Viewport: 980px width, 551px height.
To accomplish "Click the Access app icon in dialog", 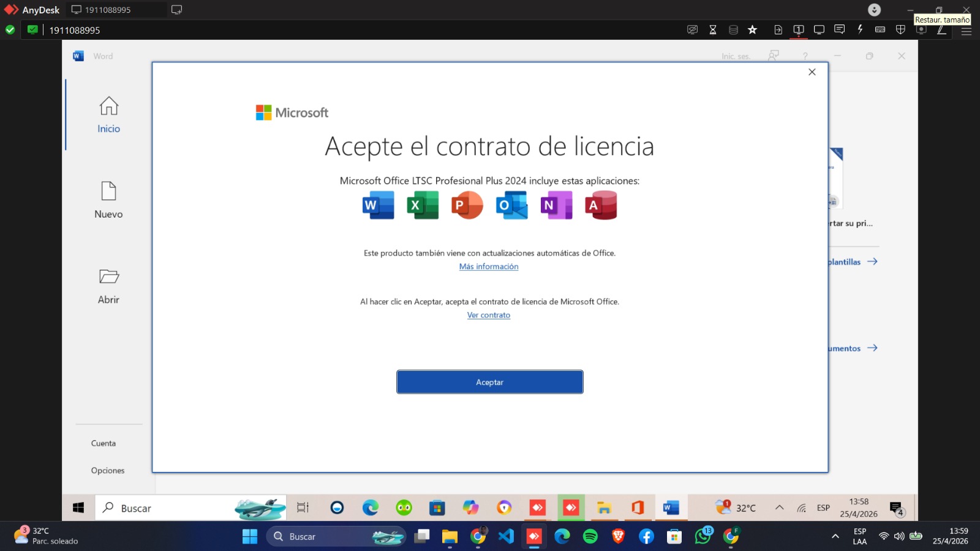I will tap(601, 205).
